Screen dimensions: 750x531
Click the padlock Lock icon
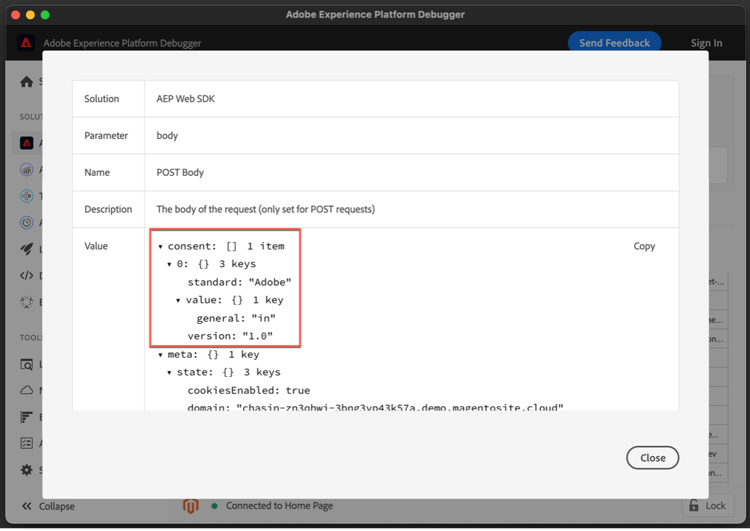coord(694,505)
